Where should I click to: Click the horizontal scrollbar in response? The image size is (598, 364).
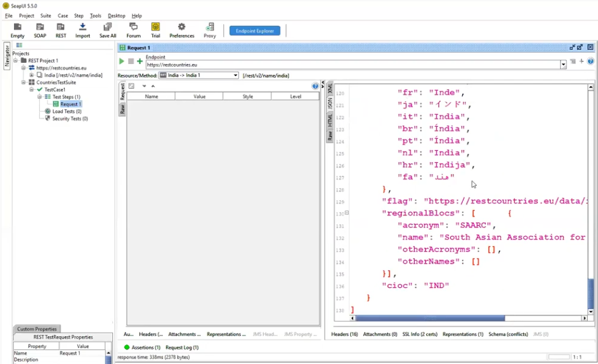click(430, 318)
